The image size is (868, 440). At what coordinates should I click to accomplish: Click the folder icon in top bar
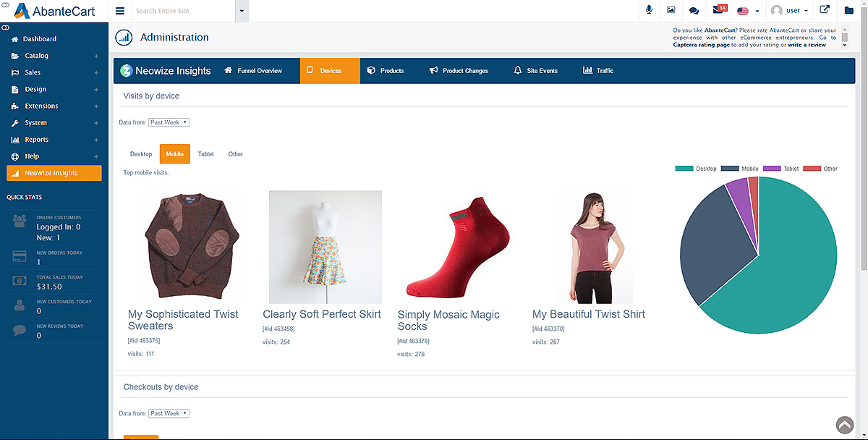pyautogui.click(x=849, y=11)
